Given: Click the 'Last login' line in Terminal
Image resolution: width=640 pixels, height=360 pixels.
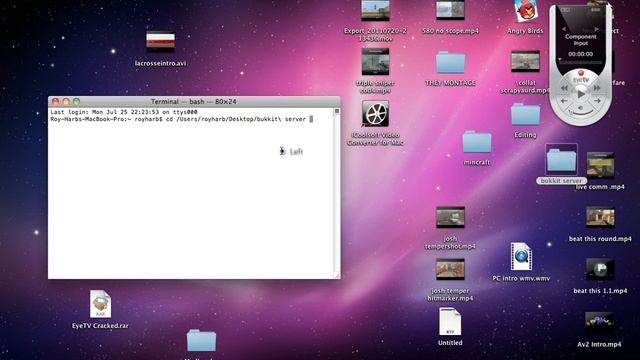Looking at the screenshot, I should pos(124,112).
